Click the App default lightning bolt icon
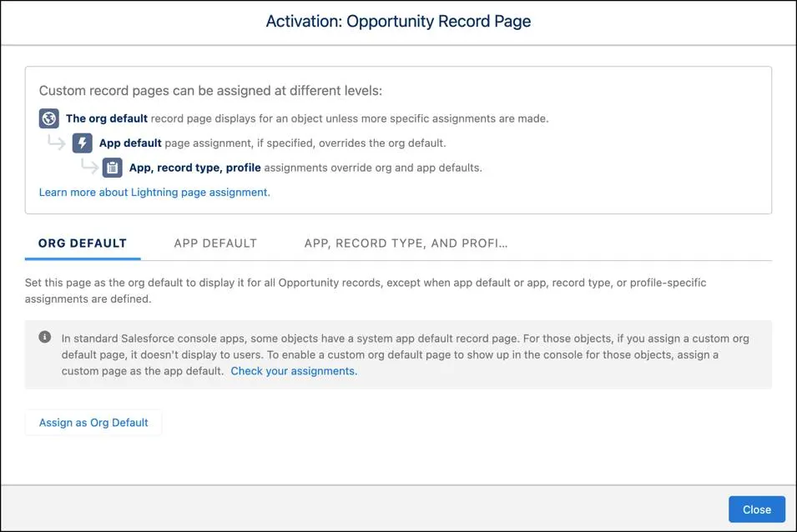The width and height of the screenshot is (797, 532). pos(83,143)
